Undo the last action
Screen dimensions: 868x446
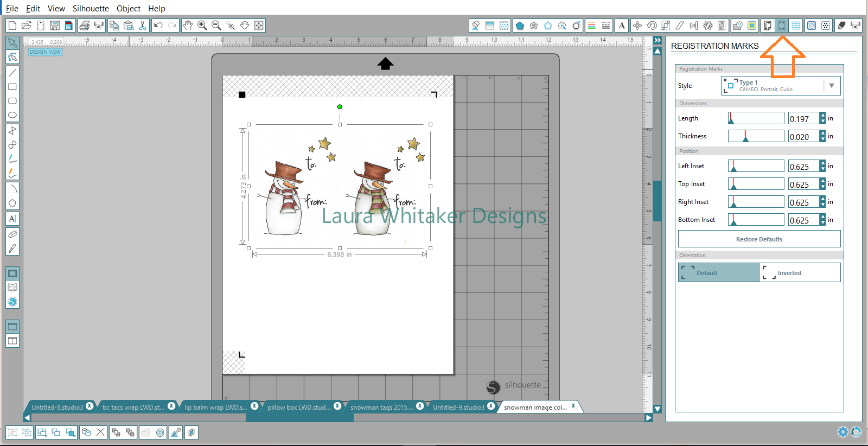click(158, 26)
